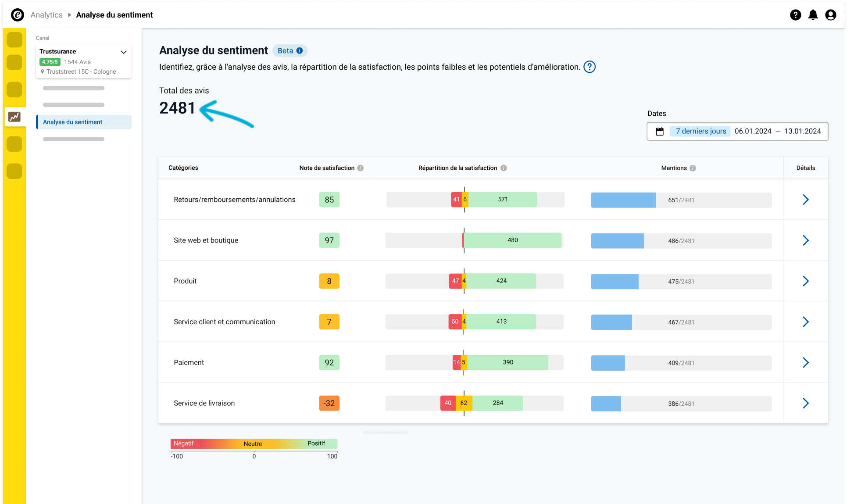Screen dimensions: 854x504
Task: Click the satisfaction score -32
Action: [x=329, y=403]
